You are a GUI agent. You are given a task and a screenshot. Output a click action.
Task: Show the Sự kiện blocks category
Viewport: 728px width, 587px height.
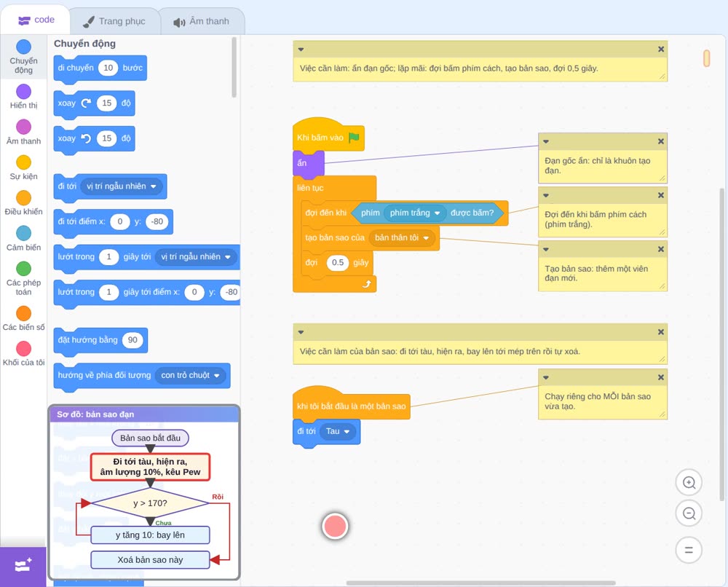pos(23,168)
